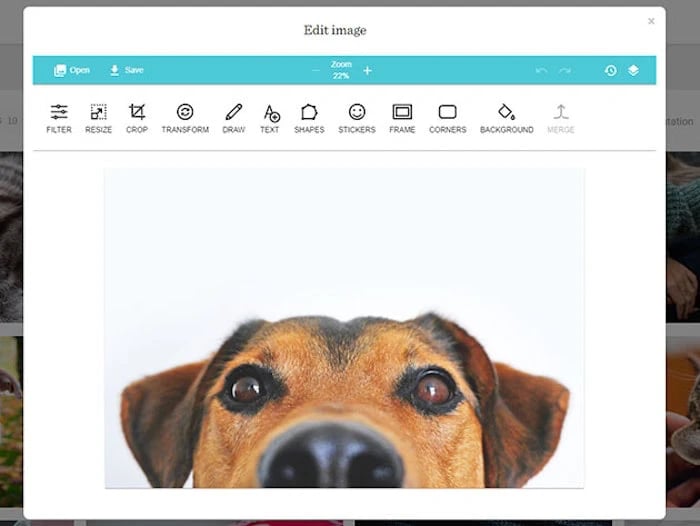Zoom out with the minus button
Screen dimensions: 700x526
pos(316,71)
